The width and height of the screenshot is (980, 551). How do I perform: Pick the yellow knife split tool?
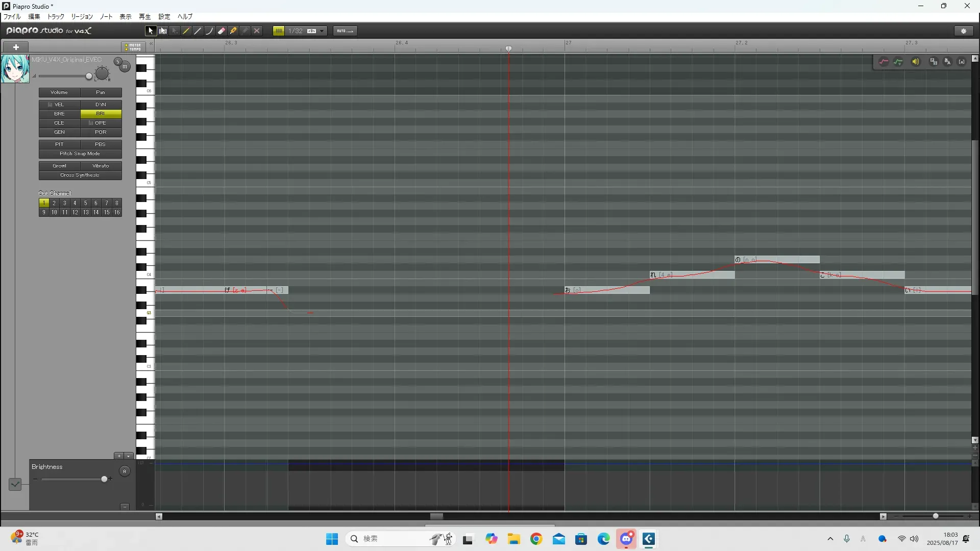coord(233,31)
